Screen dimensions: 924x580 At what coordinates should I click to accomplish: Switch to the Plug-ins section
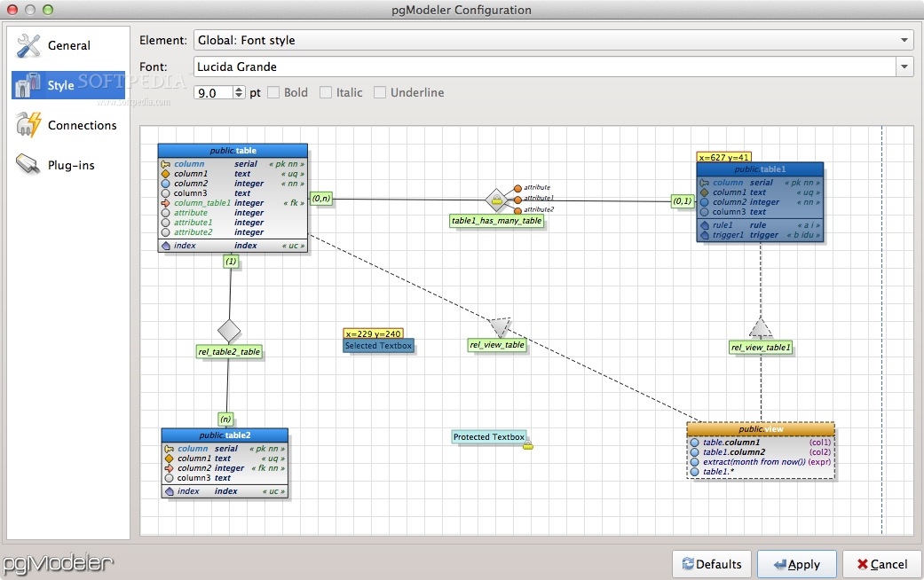point(69,164)
